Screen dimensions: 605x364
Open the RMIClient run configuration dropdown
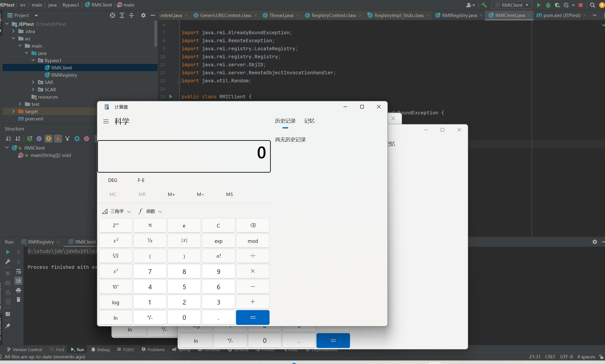pyautogui.click(x=512, y=5)
